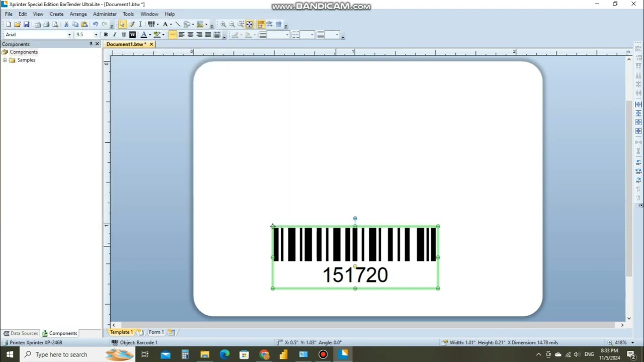Screen dimensions: 644x362
Task: Switch to the Form 1 tab
Action: coord(156,332)
